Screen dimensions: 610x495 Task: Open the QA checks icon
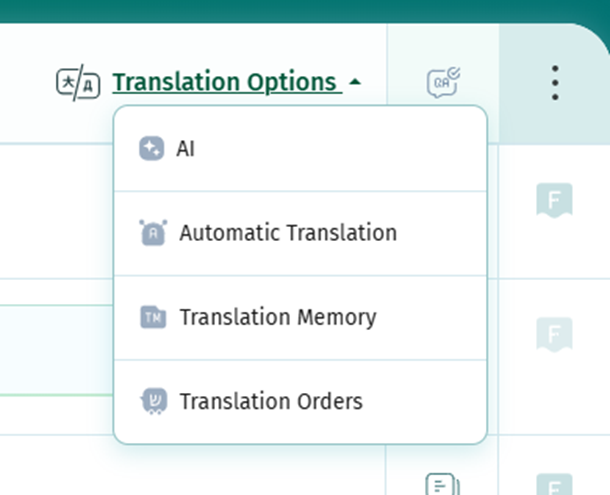pyautogui.click(x=443, y=82)
